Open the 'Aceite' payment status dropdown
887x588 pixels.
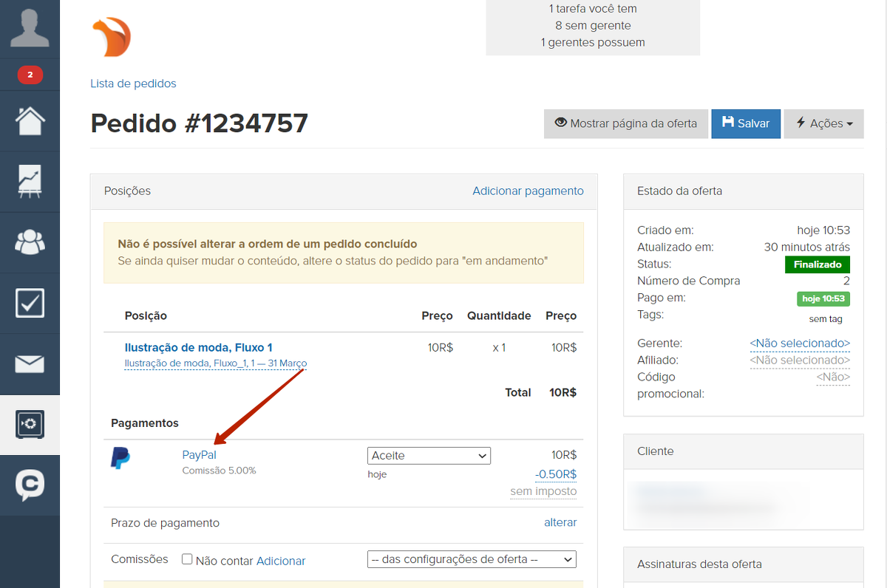point(429,456)
